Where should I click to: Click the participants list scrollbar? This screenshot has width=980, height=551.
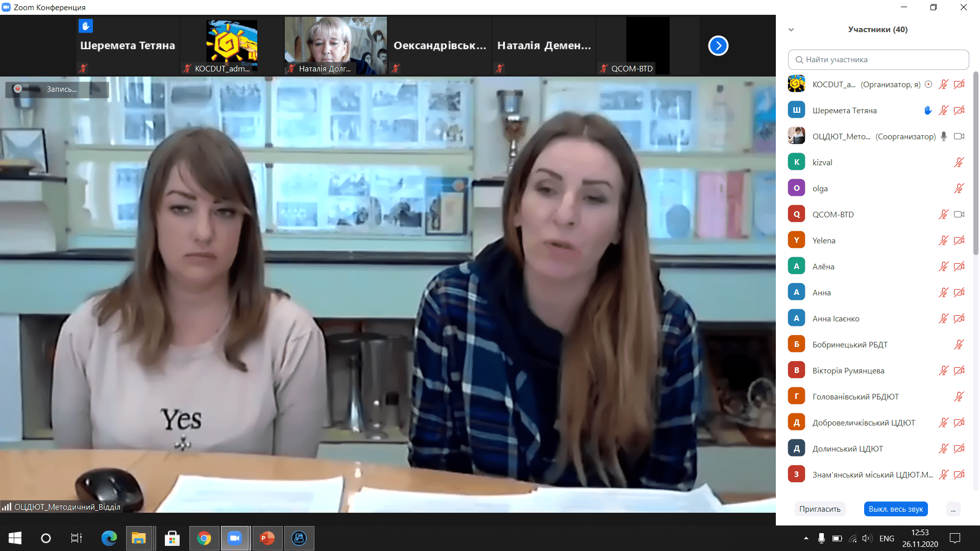click(975, 163)
